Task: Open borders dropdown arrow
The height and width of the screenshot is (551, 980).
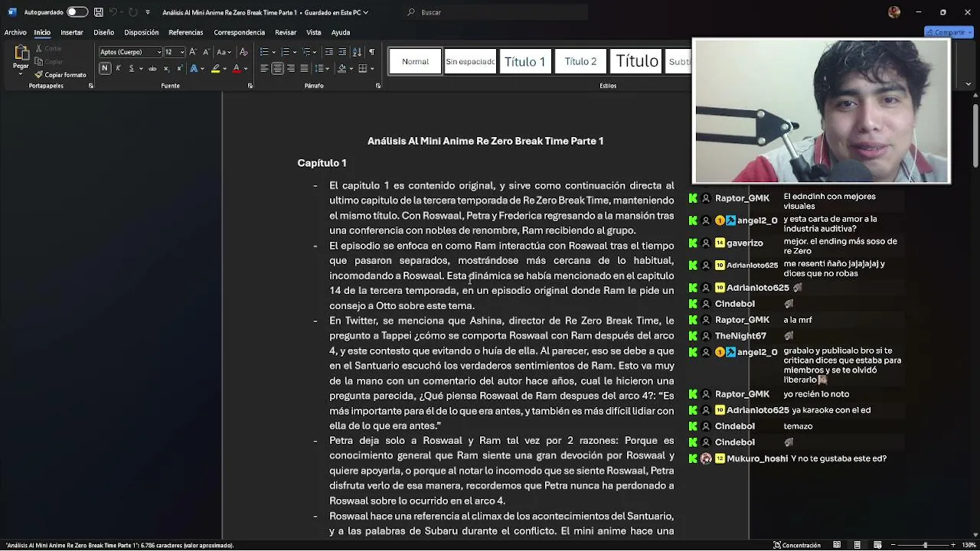Action: click(x=372, y=69)
